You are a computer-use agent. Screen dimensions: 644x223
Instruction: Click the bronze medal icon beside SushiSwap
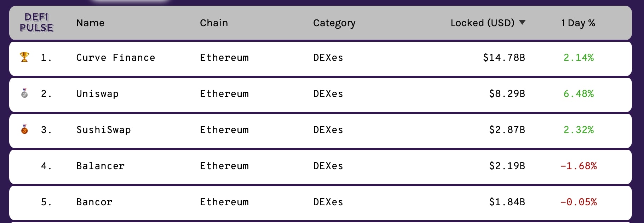24,130
